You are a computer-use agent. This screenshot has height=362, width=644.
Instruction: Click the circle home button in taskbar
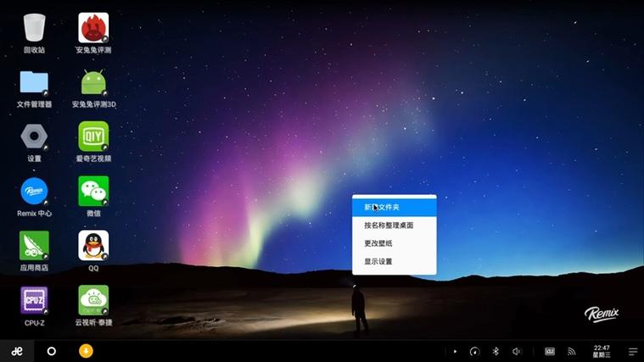[52, 351]
